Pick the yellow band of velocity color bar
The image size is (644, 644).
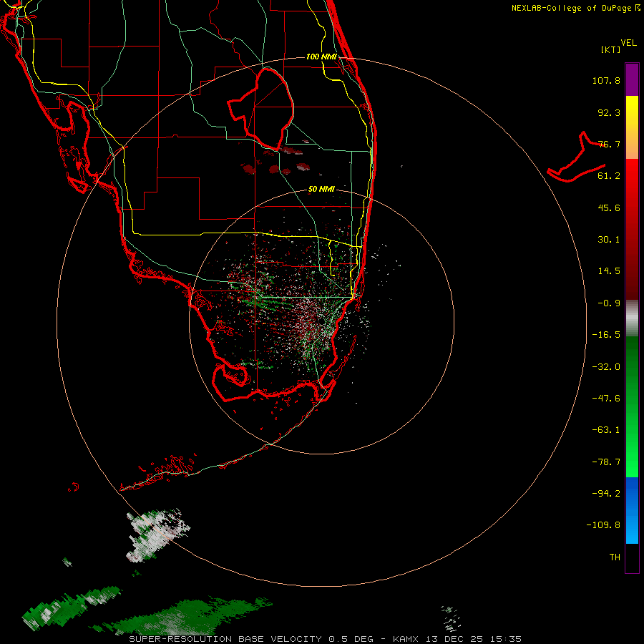point(632,112)
